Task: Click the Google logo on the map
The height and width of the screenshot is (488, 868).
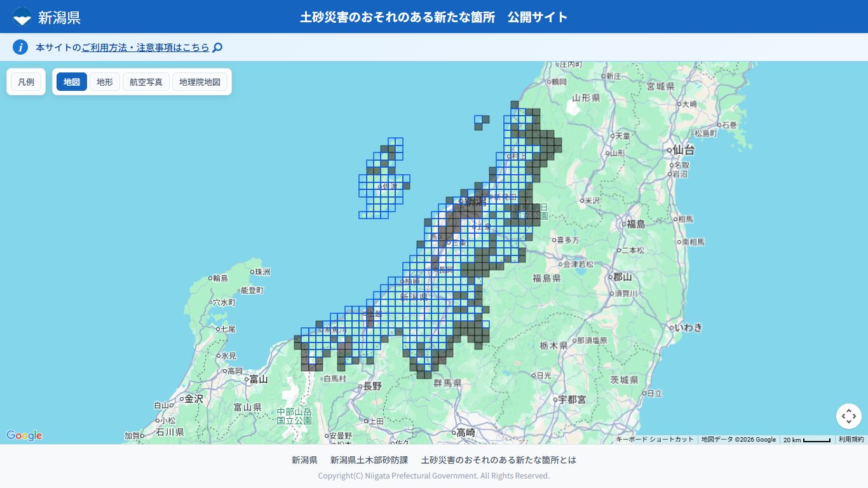Action: click(24, 436)
